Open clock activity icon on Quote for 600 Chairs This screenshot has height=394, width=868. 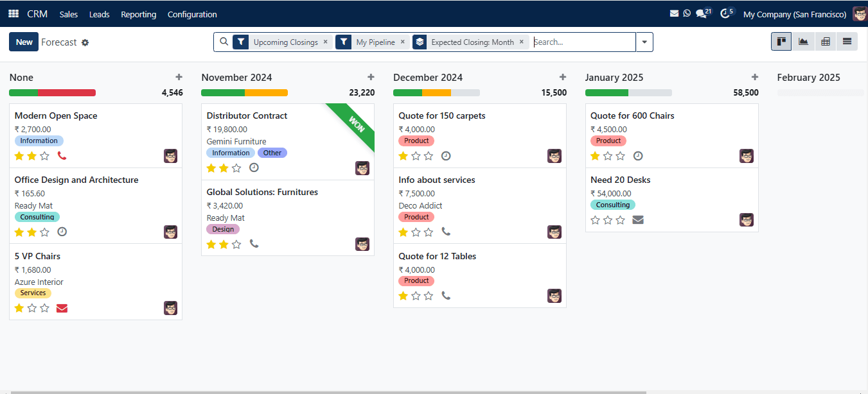click(638, 155)
